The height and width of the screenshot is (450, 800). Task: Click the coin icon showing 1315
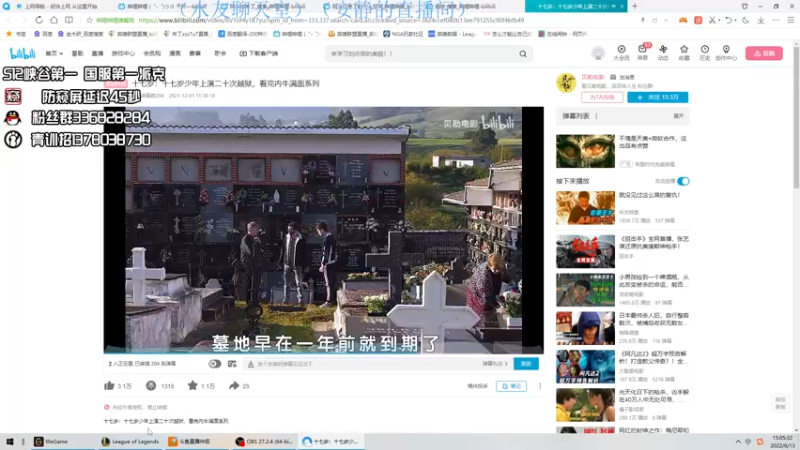151,386
